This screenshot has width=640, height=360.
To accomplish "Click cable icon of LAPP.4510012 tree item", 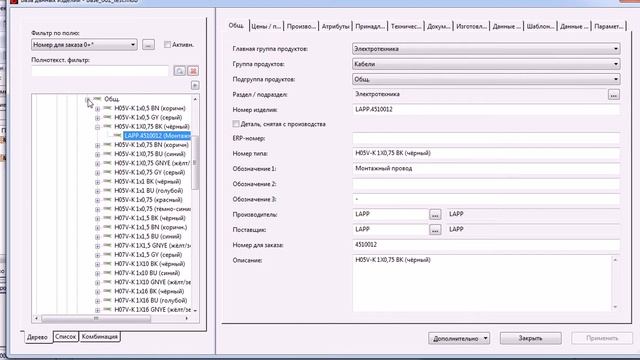I will click(118, 136).
